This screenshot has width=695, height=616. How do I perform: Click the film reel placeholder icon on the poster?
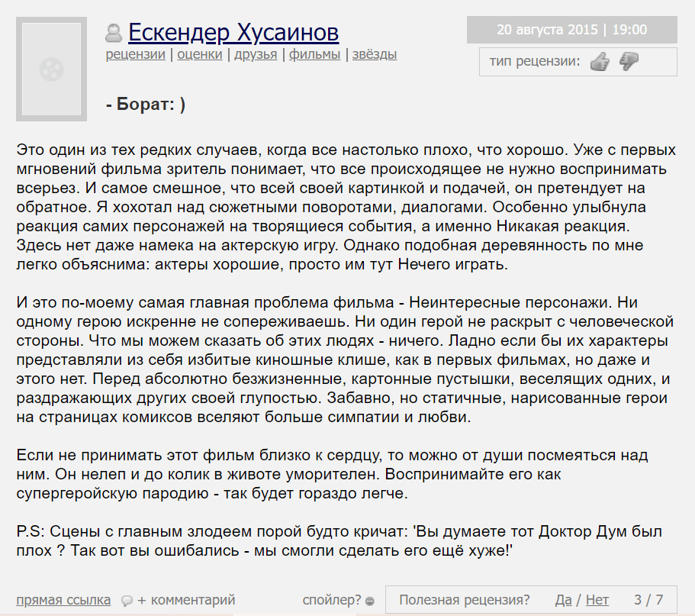point(51,69)
